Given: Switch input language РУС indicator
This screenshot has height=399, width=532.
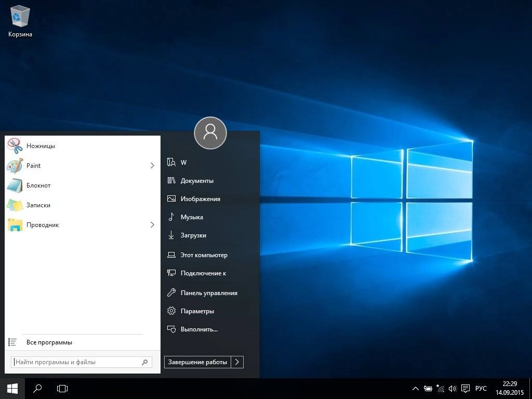Looking at the screenshot, I should click(x=481, y=389).
